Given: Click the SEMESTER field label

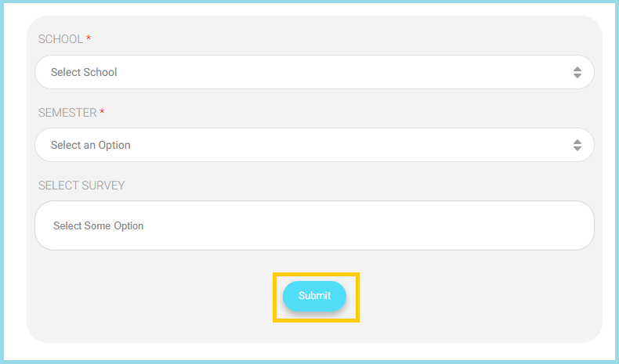Looking at the screenshot, I should click(x=67, y=113).
